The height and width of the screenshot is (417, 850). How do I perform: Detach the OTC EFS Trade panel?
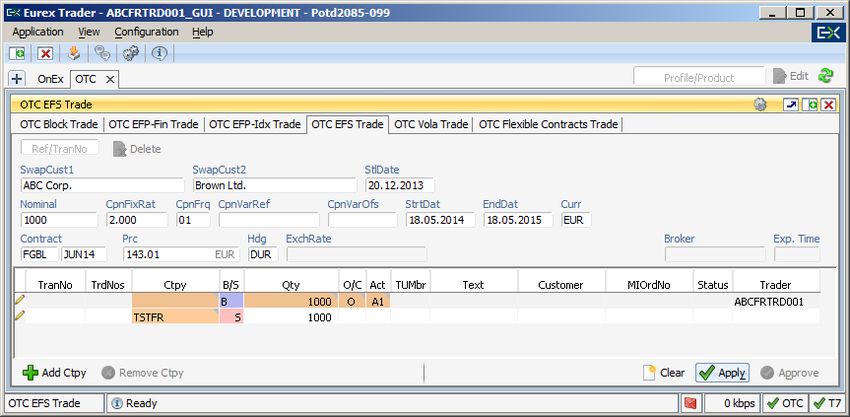[790, 105]
